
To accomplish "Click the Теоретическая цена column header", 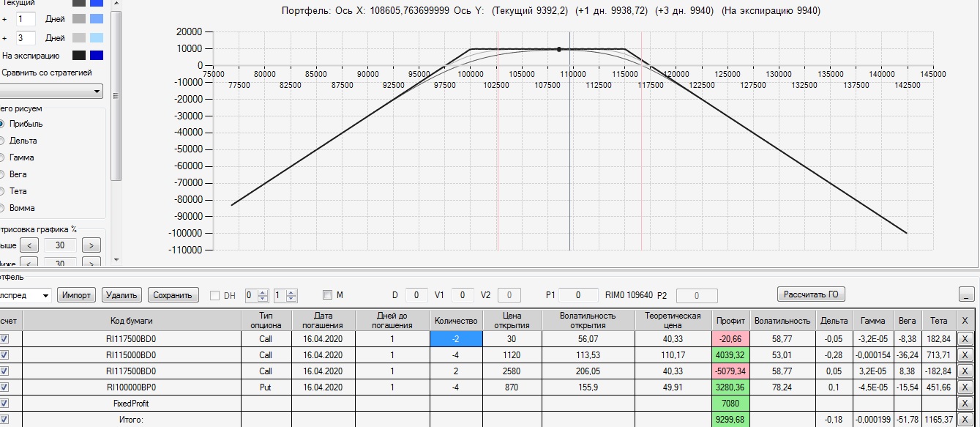I will [x=673, y=321].
